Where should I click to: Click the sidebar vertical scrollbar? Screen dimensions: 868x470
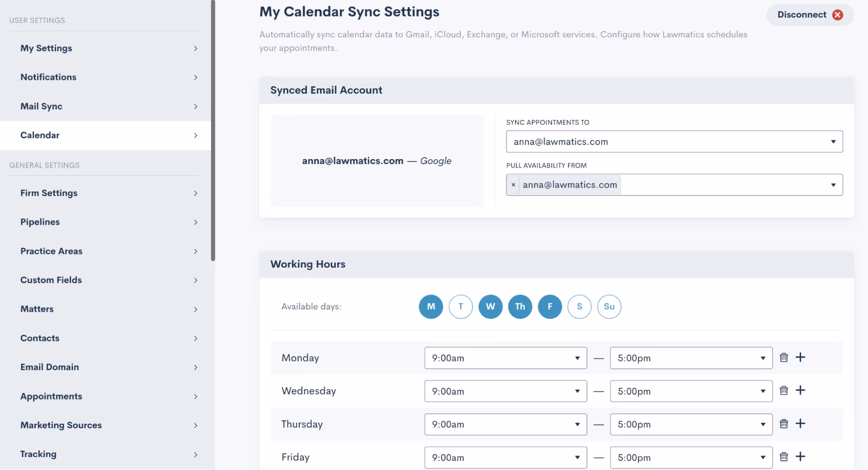pos(213,130)
